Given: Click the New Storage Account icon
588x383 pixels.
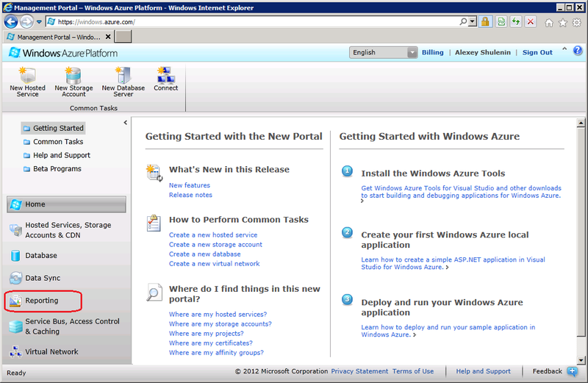Looking at the screenshot, I should pos(73,75).
